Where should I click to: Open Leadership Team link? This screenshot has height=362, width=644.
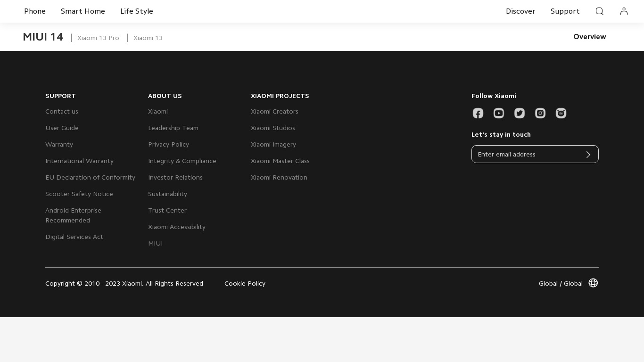click(173, 128)
